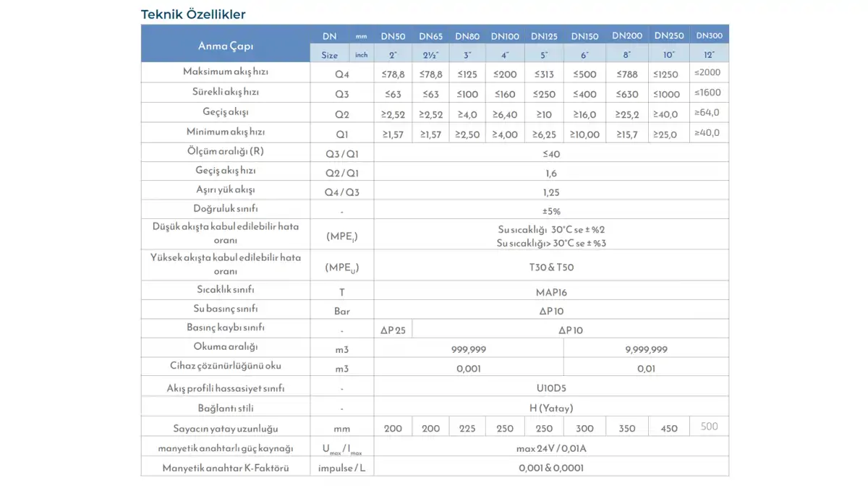Click the DN50 column header
This screenshot has height=488, width=868.
point(393,36)
